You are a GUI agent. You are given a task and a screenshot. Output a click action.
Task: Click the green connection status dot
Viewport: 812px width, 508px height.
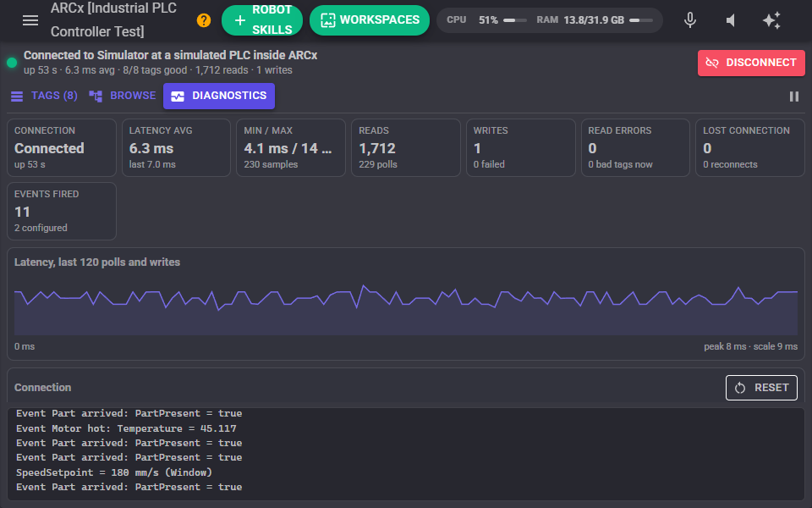coord(12,63)
